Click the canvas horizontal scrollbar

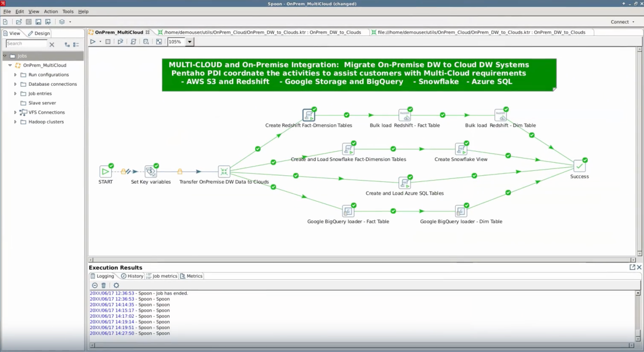[x=361, y=260]
